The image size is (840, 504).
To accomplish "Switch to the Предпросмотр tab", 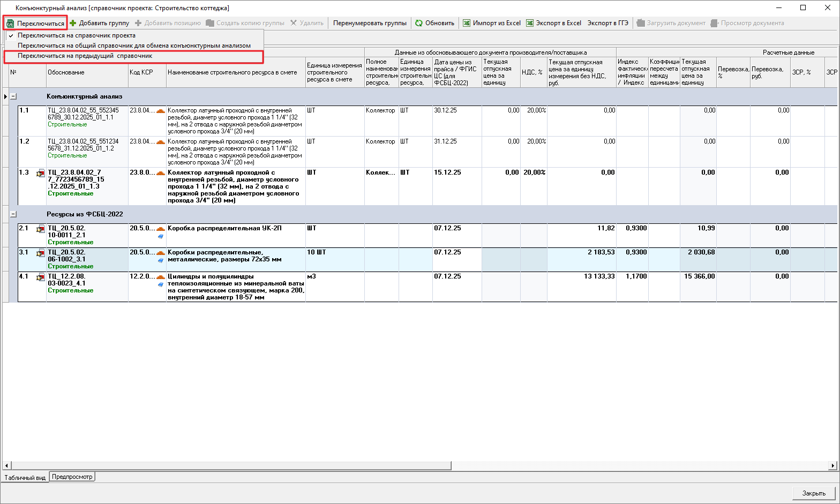I will 72,477.
